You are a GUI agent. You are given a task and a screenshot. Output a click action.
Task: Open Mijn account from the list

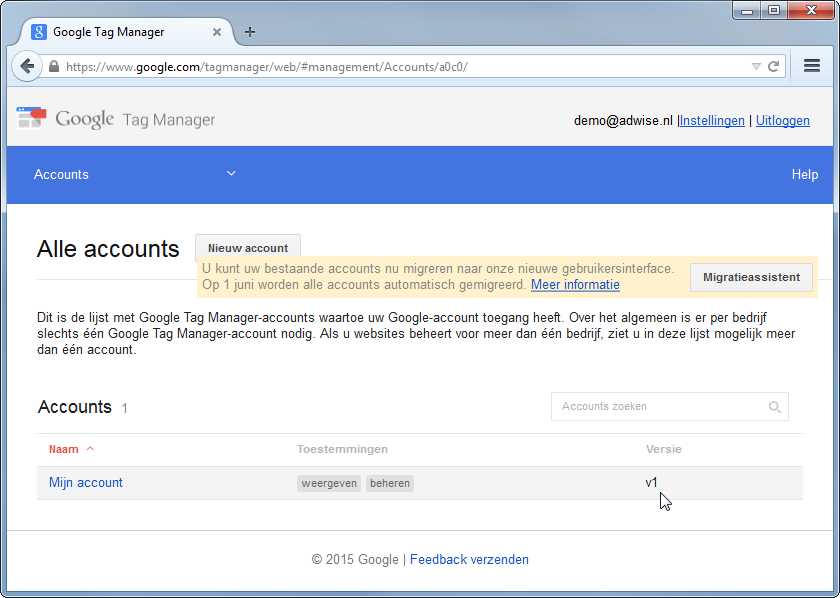85,482
